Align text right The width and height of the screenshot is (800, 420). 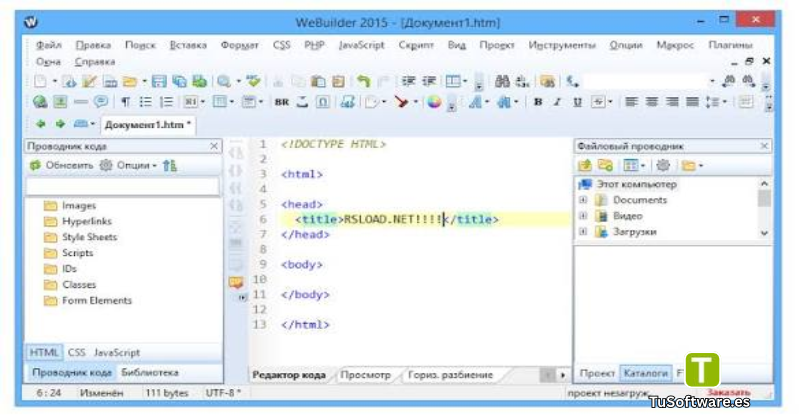click(672, 102)
